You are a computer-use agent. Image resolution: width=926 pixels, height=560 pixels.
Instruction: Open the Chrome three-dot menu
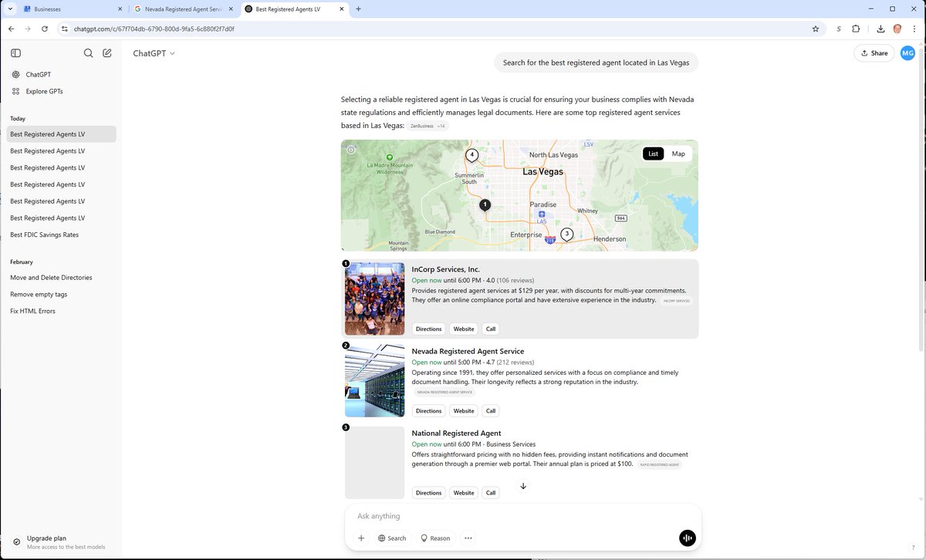coord(914,29)
